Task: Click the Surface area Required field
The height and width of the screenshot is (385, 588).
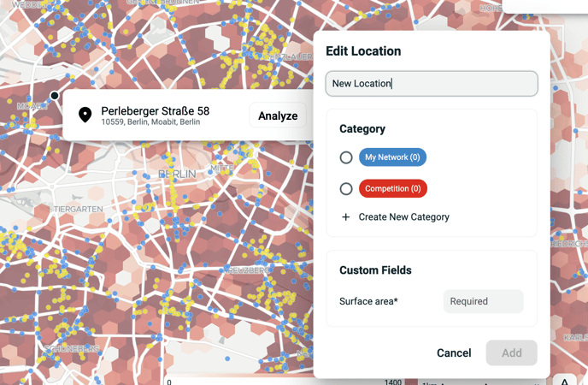Action: (x=484, y=301)
